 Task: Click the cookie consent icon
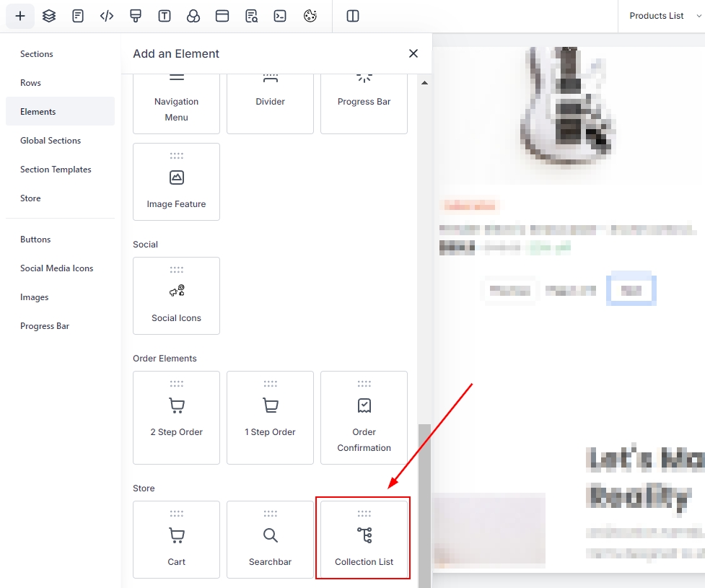point(310,16)
